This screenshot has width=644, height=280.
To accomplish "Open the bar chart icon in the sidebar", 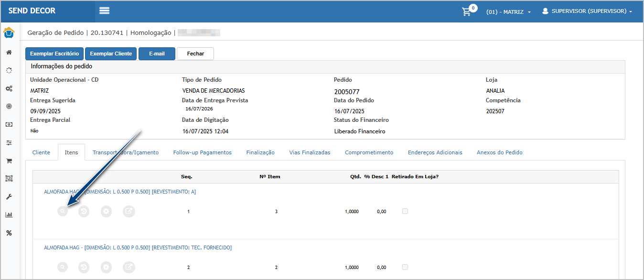I will pyautogui.click(x=9, y=215).
